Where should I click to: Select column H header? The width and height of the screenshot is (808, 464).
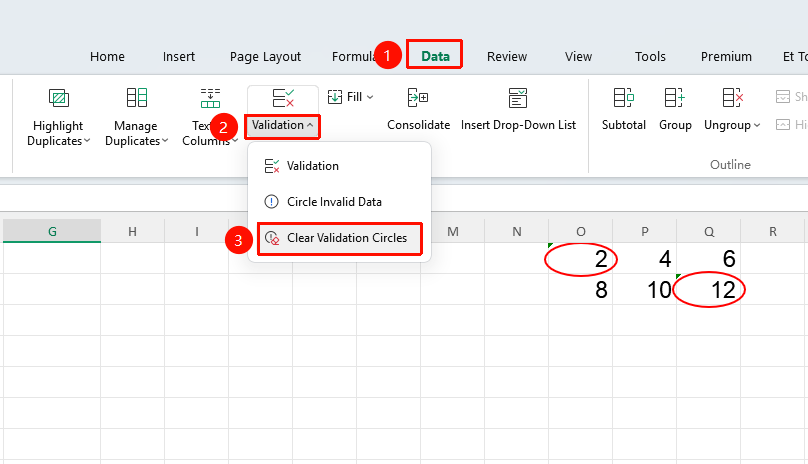132,231
